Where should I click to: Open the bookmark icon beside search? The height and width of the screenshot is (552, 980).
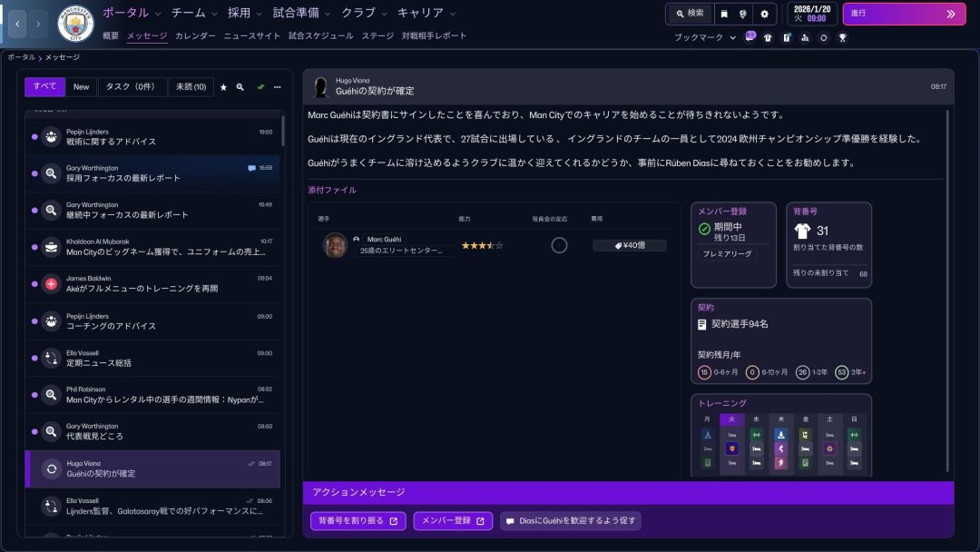(x=723, y=14)
